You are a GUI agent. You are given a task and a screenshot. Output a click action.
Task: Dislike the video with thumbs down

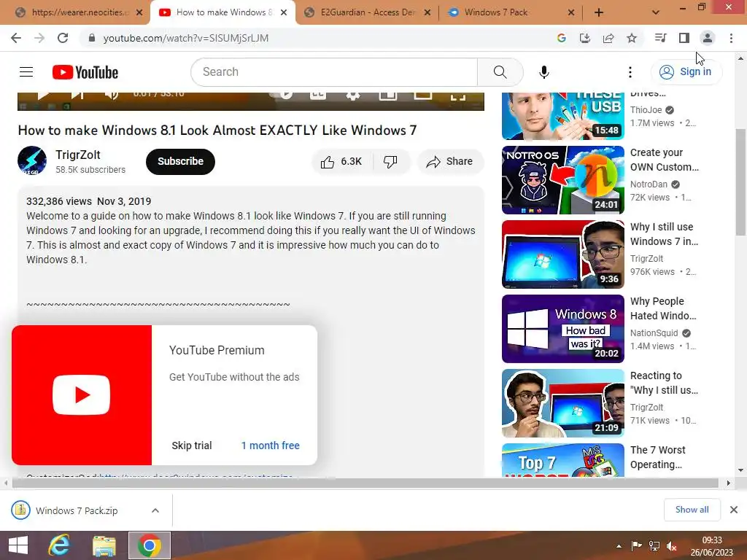[x=391, y=161]
